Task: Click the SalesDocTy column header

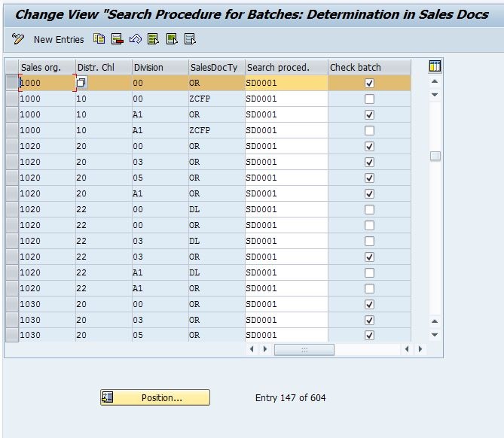Action: [x=217, y=68]
